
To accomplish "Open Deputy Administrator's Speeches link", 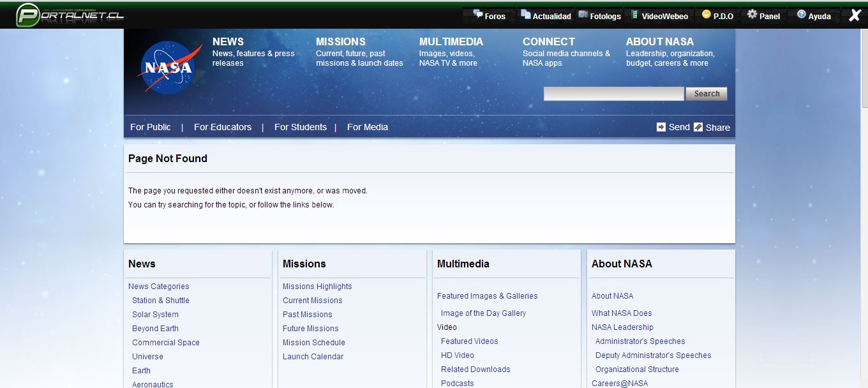I will pyautogui.click(x=654, y=355).
